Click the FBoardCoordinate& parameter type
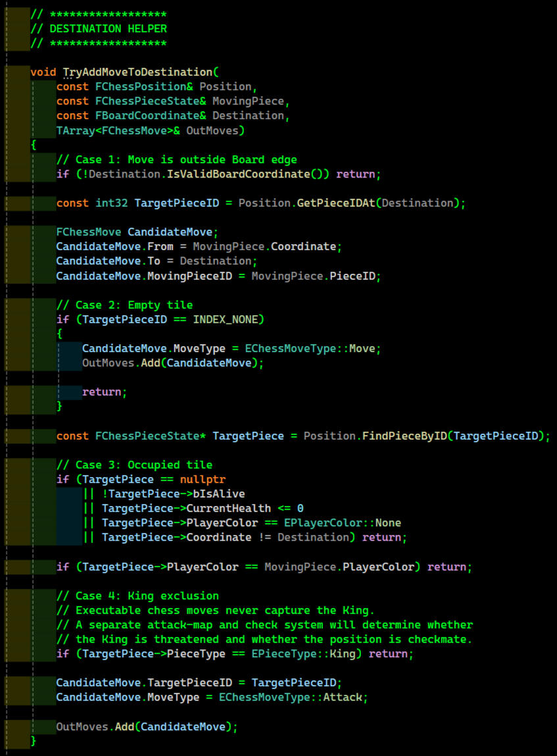Screen dimensions: 557x756 point(151,116)
